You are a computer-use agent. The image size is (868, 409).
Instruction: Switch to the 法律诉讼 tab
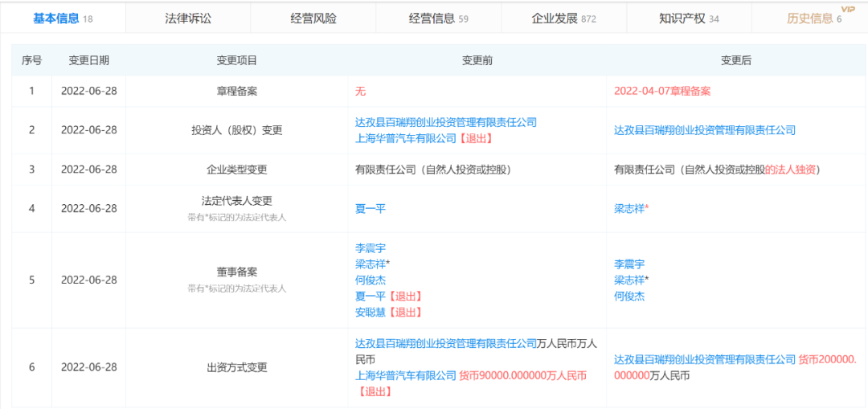pos(188,18)
